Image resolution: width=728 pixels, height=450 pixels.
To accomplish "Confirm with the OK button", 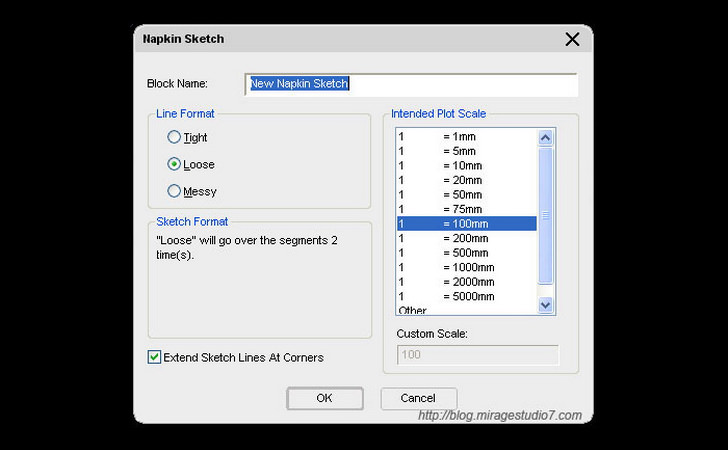I will click(325, 398).
